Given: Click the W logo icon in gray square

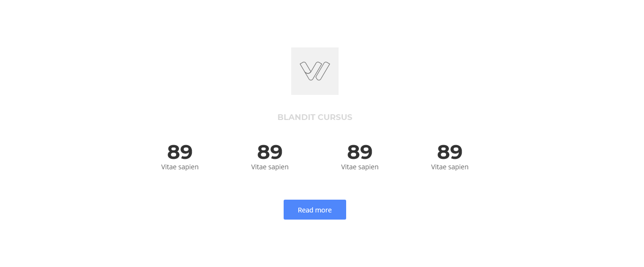Looking at the screenshot, I should [315, 71].
